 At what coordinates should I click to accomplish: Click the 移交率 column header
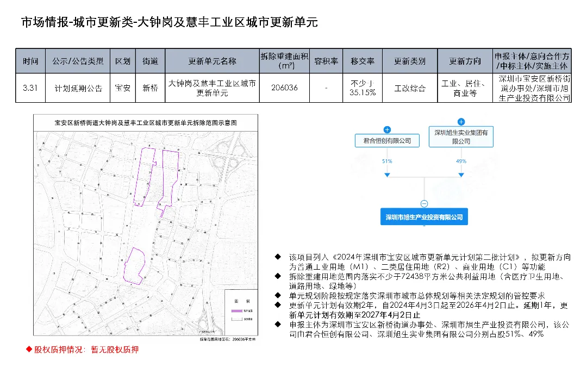coord(363,61)
